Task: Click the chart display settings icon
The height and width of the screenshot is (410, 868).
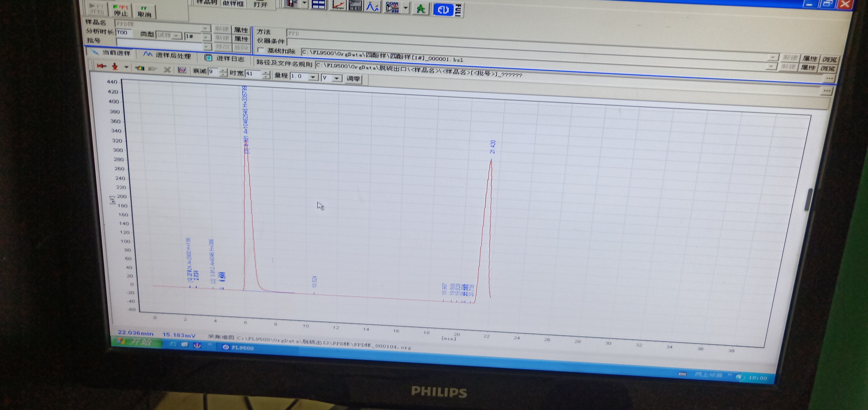Action: point(182,70)
